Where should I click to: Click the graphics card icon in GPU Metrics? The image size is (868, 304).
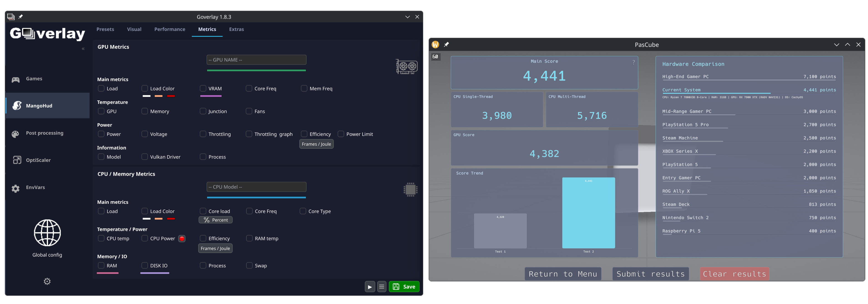(407, 66)
